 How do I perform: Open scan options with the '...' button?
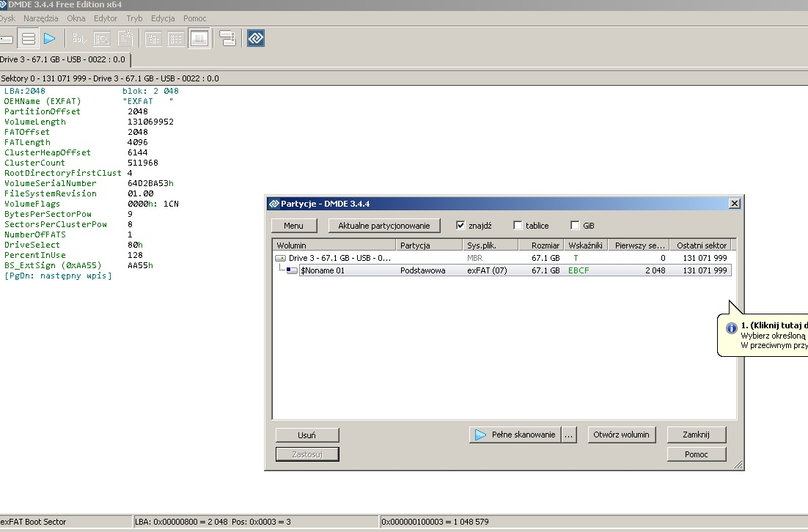click(x=569, y=435)
